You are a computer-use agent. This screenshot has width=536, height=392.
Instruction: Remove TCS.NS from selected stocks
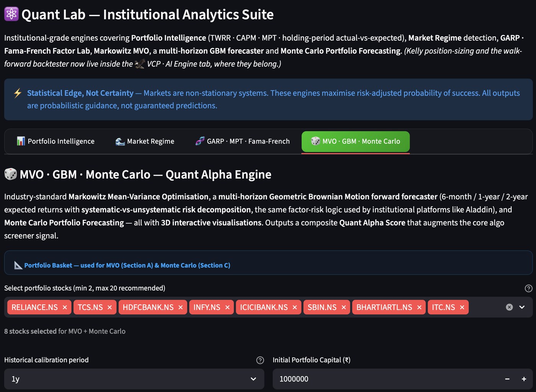109,307
